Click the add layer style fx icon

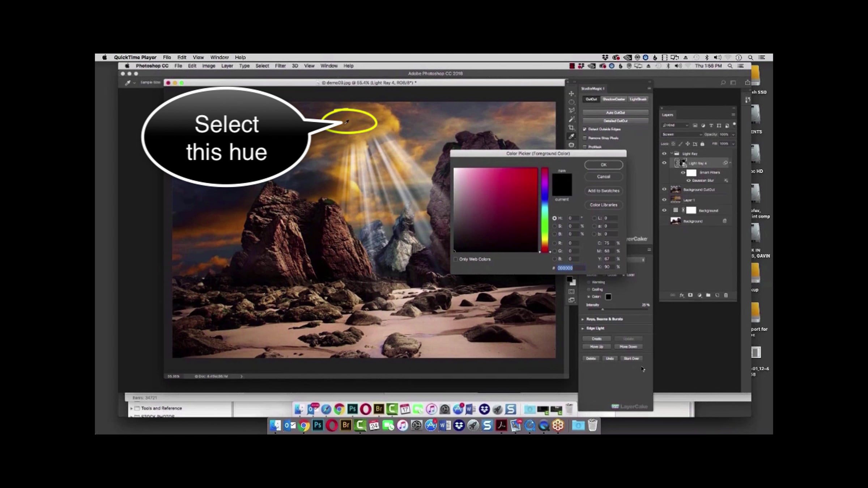pos(682,295)
